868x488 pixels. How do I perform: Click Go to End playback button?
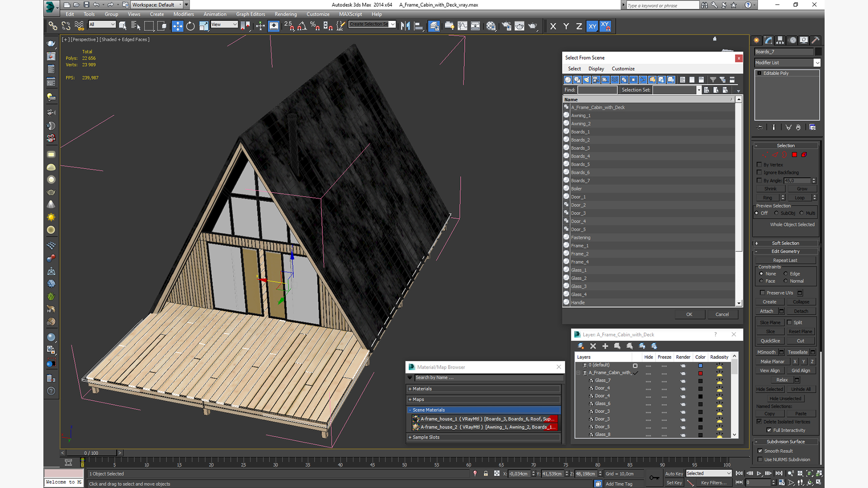[x=779, y=474]
